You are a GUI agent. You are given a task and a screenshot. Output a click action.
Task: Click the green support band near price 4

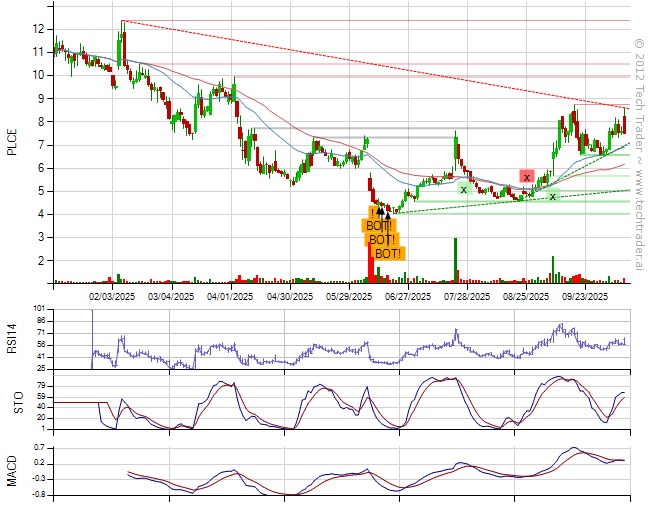pyautogui.click(x=500, y=211)
